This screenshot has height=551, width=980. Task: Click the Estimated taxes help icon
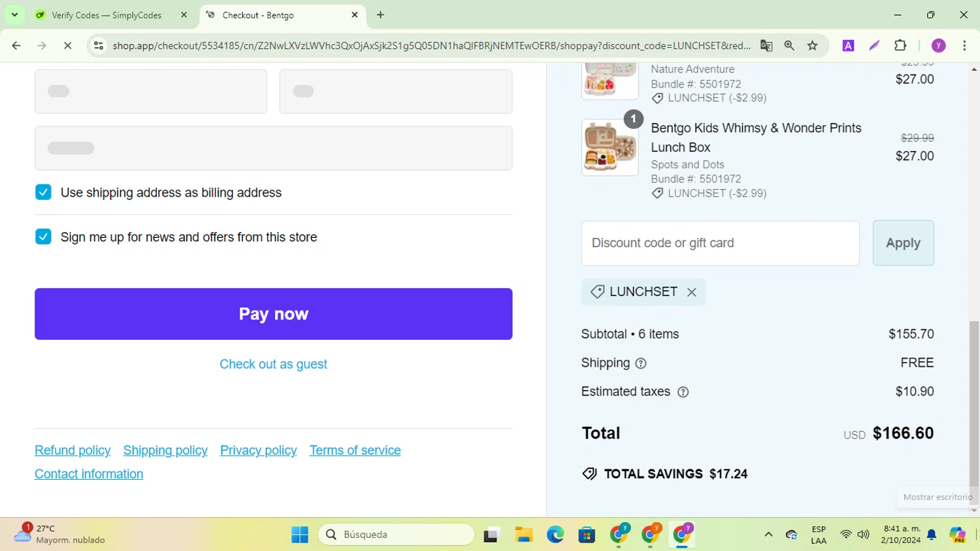point(683,392)
